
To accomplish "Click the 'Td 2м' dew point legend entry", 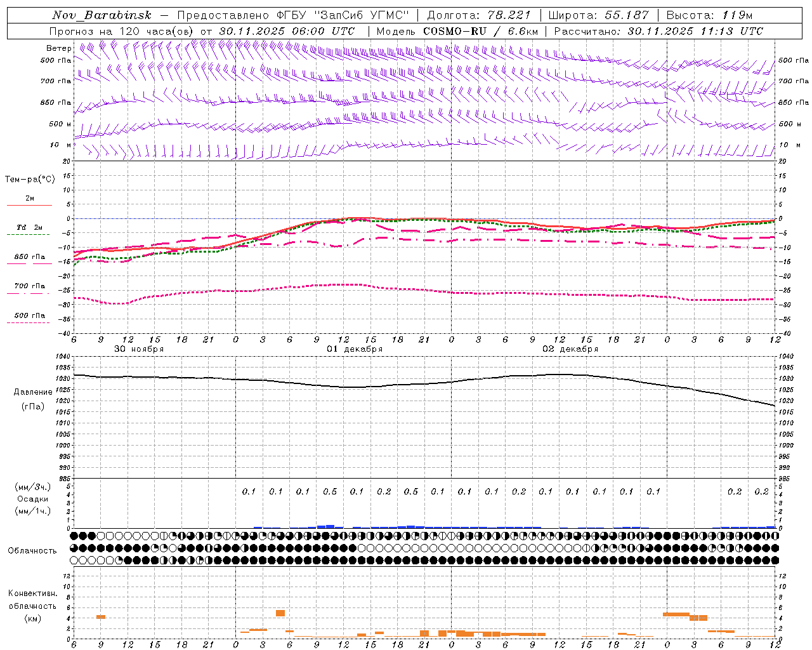I will tap(29, 227).
